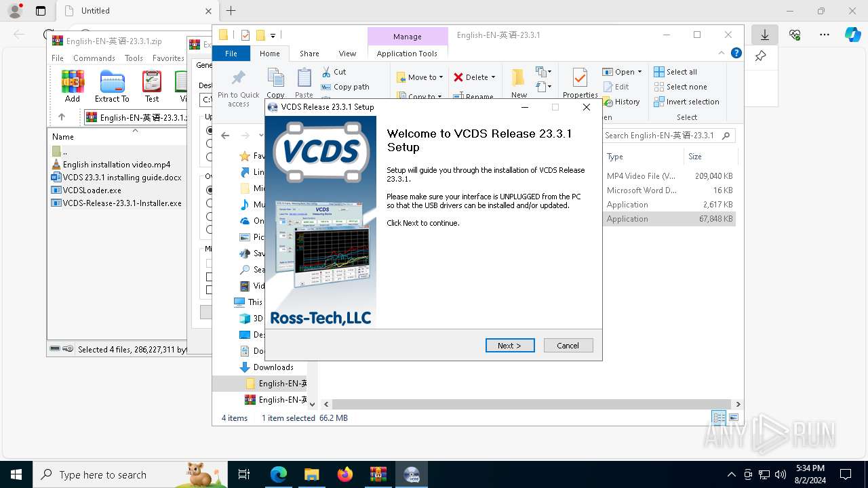Screen dimensions: 868x488
Task: Click the Paste icon in Explorer ribbon
Action: 304,78
